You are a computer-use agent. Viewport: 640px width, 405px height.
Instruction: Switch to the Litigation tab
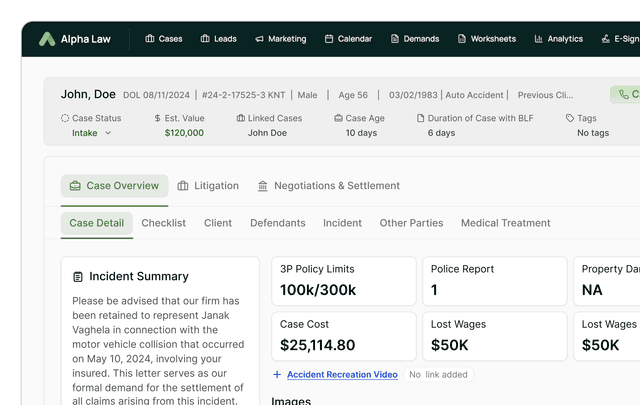point(208,186)
